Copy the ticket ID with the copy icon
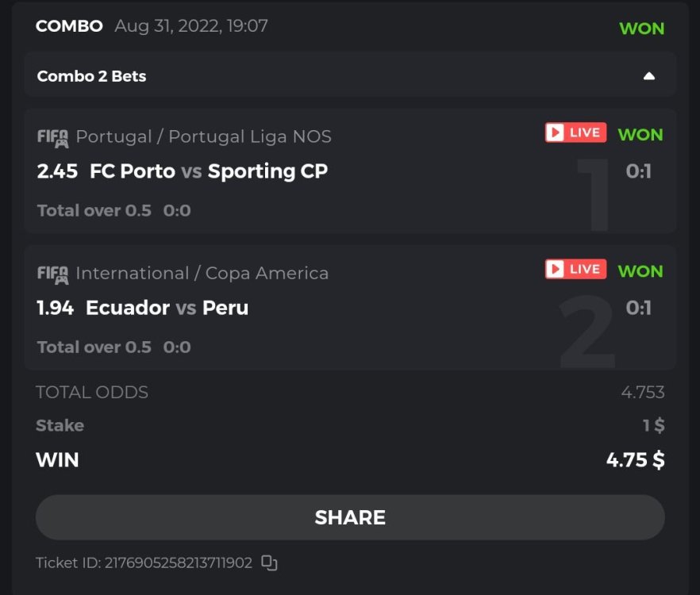700x595 pixels. click(269, 563)
